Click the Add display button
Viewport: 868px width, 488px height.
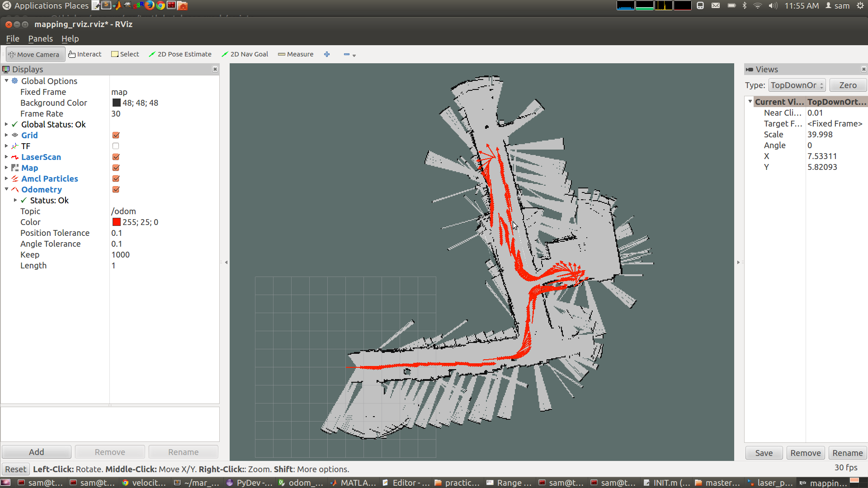pyautogui.click(x=36, y=452)
